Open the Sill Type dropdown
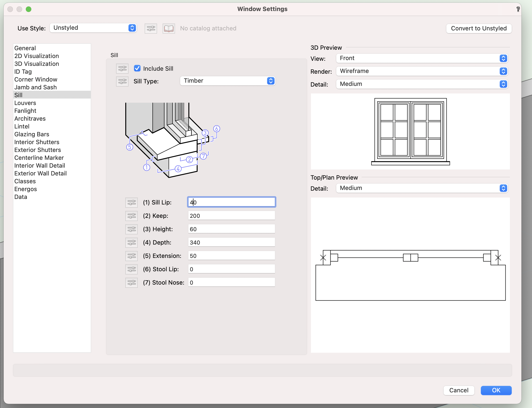The image size is (532, 408). (227, 81)
